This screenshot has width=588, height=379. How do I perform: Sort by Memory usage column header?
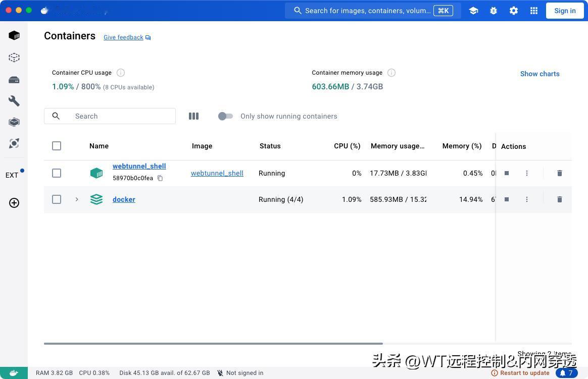[398, 146]
